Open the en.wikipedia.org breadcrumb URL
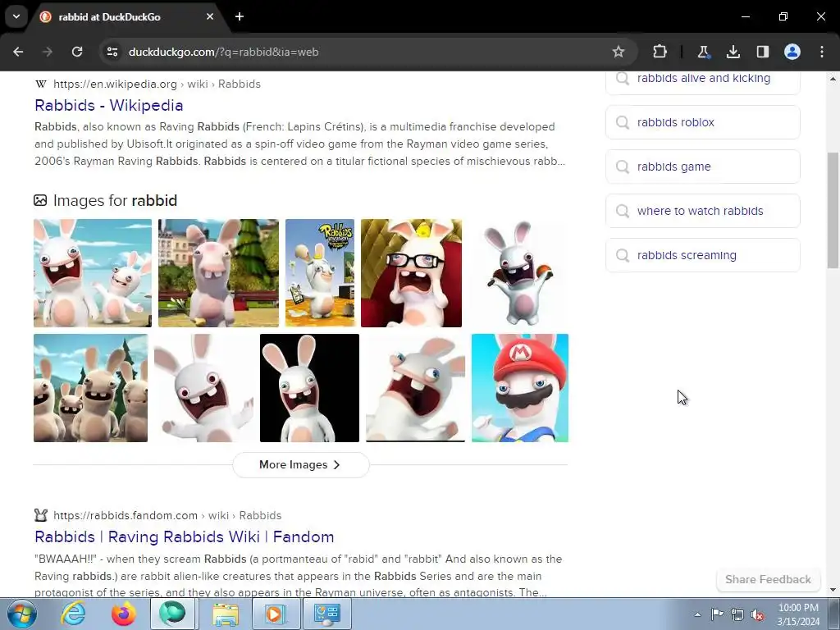Viewport: 840px width, 630px height. [x=157, y=84]
